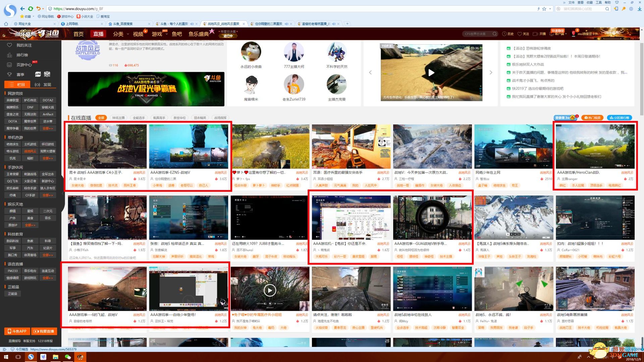Expand 分类 dropdown in the Douyu nav
Viewport: 644px width, 362px height.
point(128,34)
